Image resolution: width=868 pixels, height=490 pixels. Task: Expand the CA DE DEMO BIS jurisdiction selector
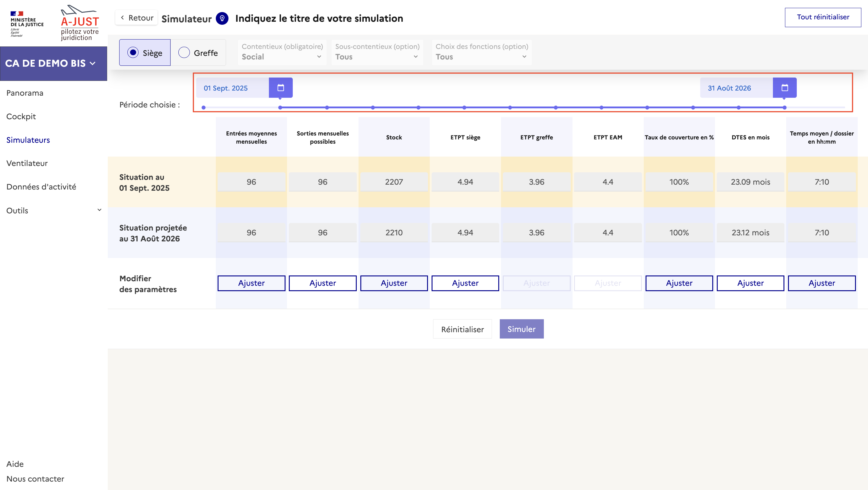tap(50, 63)
